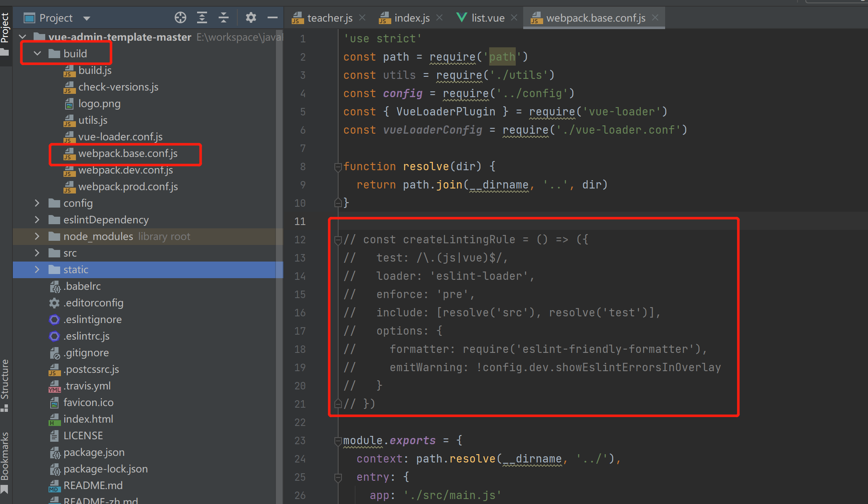
Task: Click the .postcssrc.js file icon
Action: pyautogui.click(x=54, y=369)
